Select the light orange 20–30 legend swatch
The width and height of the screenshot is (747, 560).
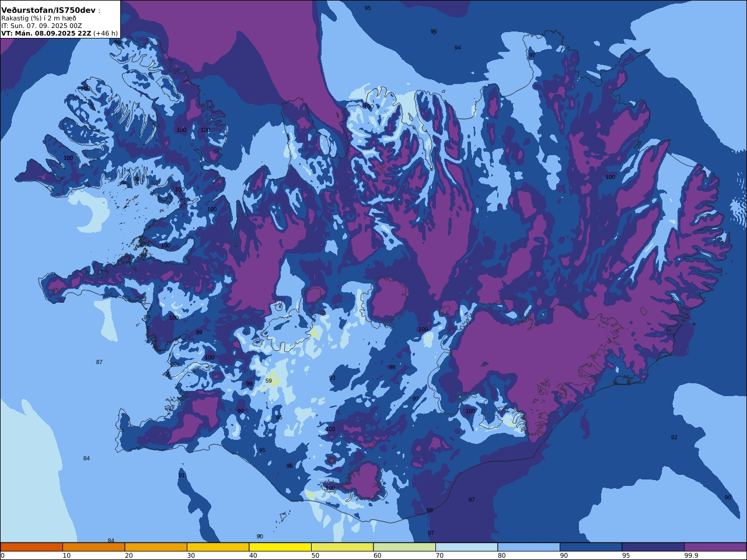coord(156,547)
